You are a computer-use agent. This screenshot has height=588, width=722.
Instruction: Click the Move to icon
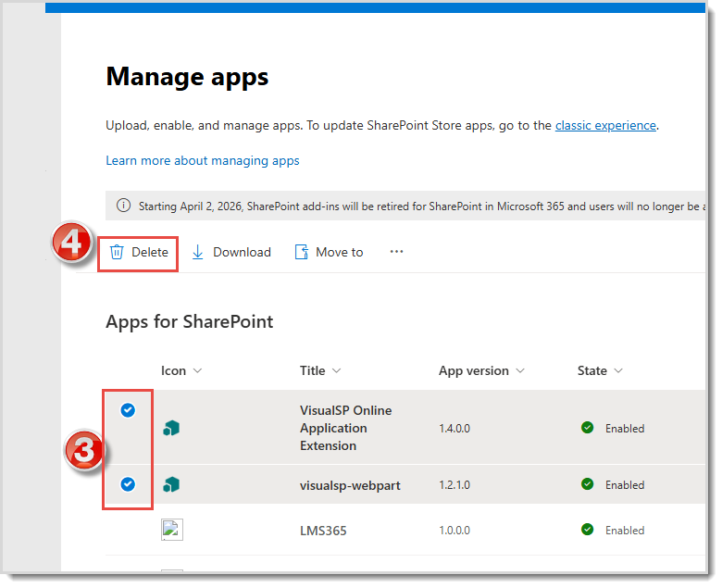click(x=301, y=252)
